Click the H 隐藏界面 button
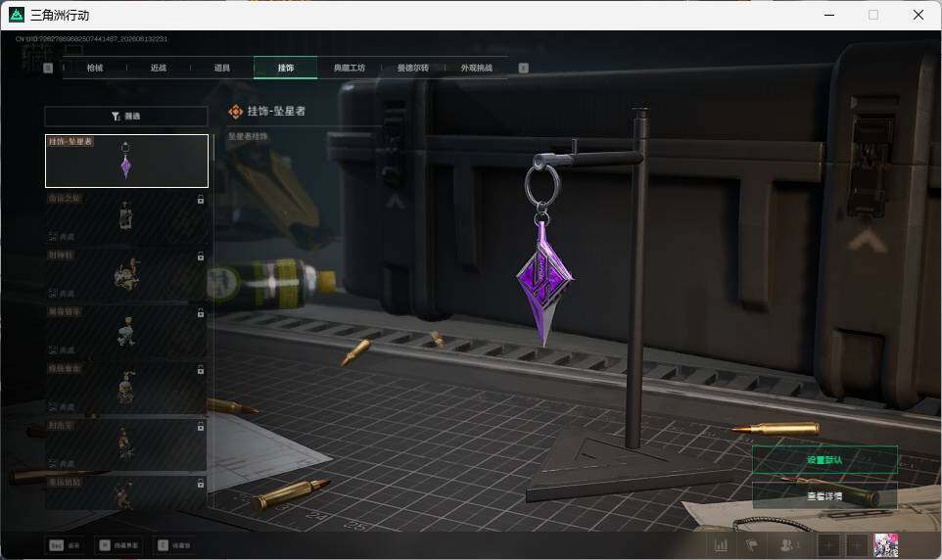This screenshot has width=942, height=560. pos(118,545)
